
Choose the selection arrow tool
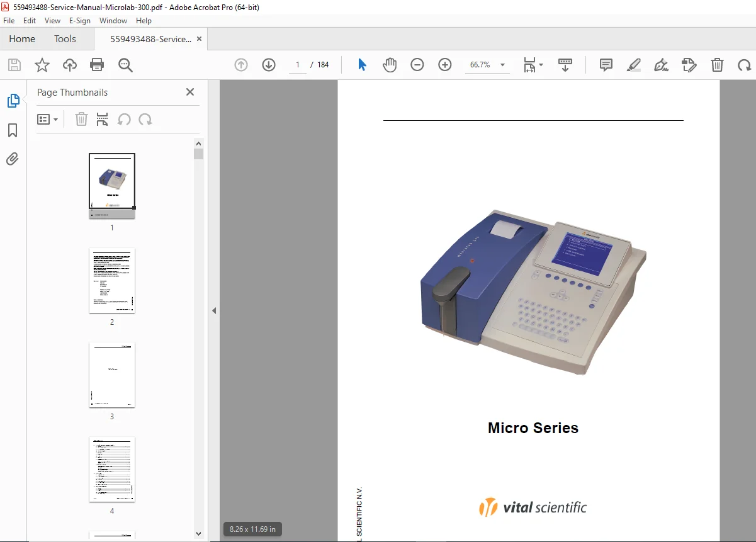[x=362, y=65]
